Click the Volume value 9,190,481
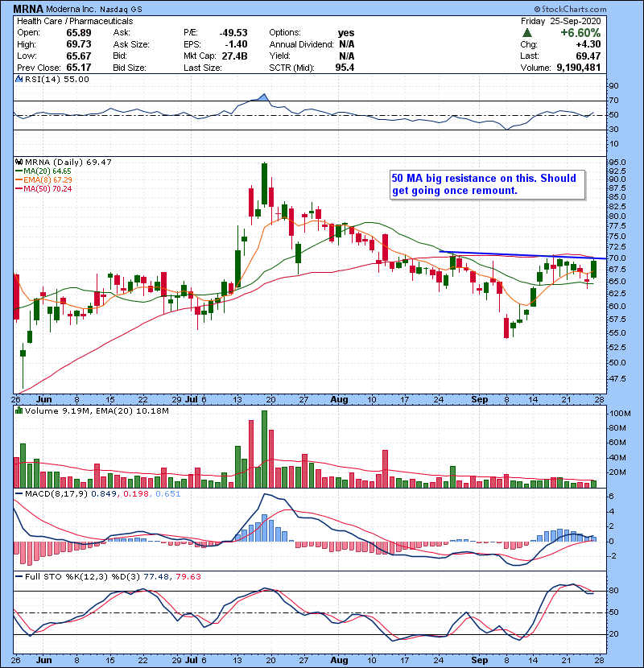This screenshot has width=644, height=668. 579,68
